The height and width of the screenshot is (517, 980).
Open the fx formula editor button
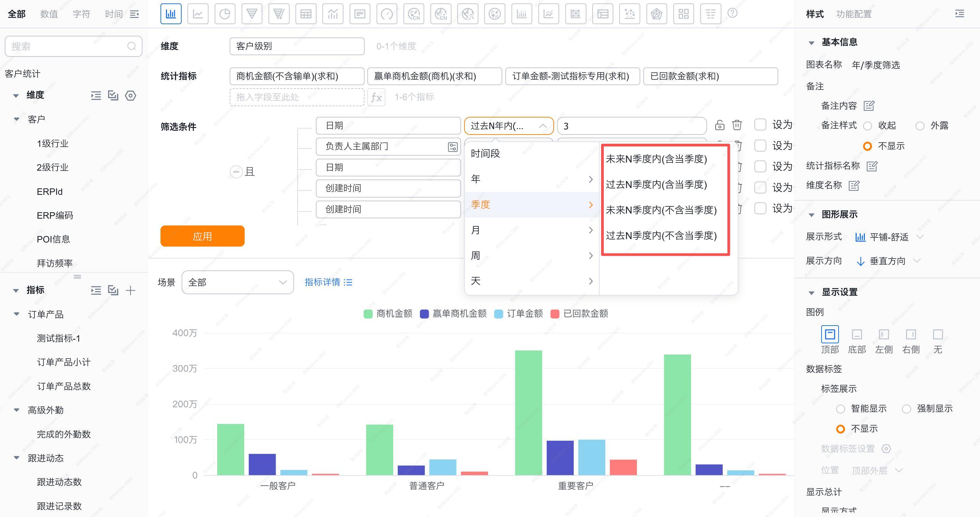point(376,97)
